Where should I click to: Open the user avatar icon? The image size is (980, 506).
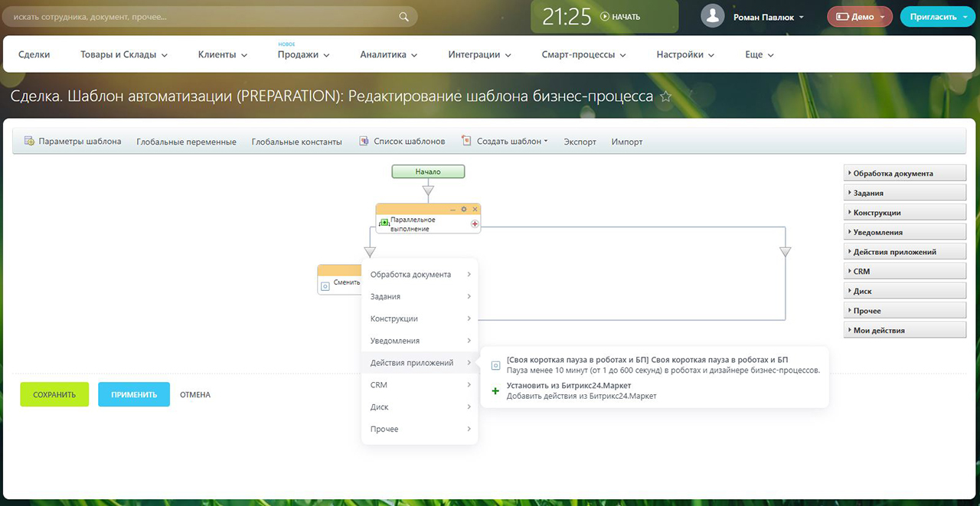coord(713,16)
